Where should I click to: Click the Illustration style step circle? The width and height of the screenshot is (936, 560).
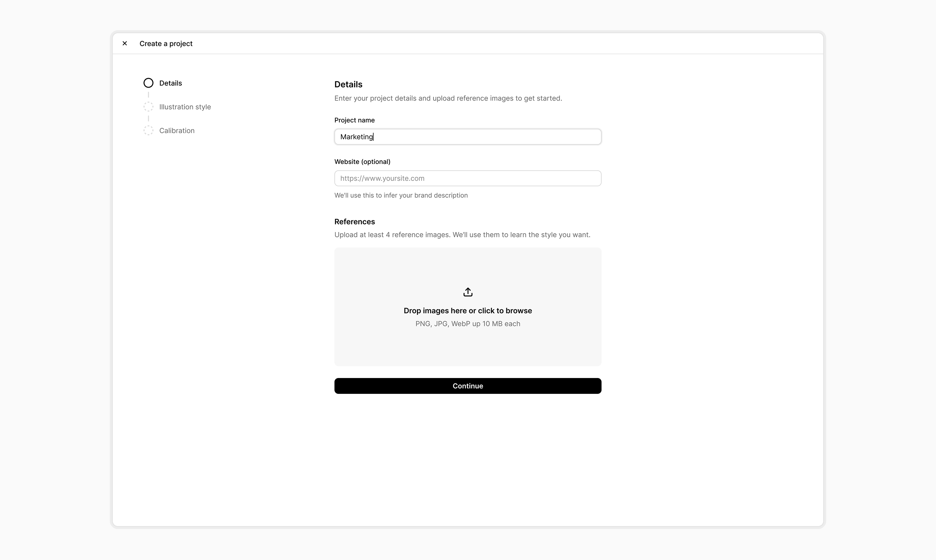(x=149, y=106)
